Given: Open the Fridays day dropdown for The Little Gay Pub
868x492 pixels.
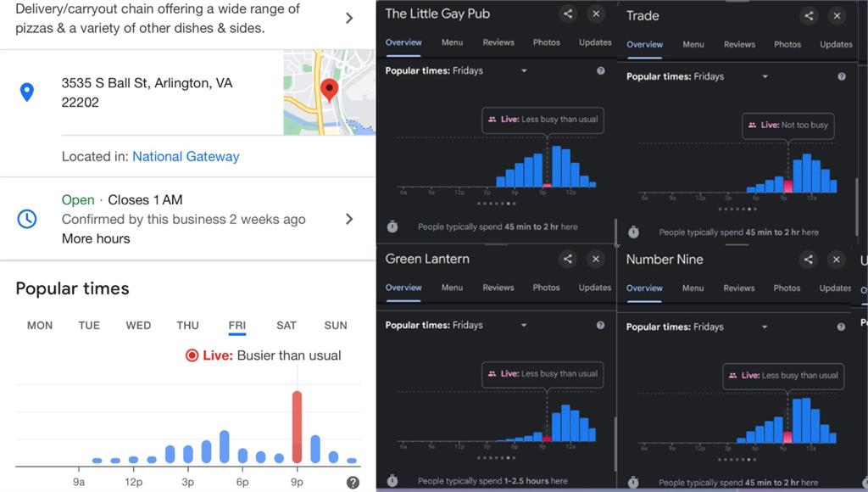Looking at the screenshot, I should coord(523,71).
